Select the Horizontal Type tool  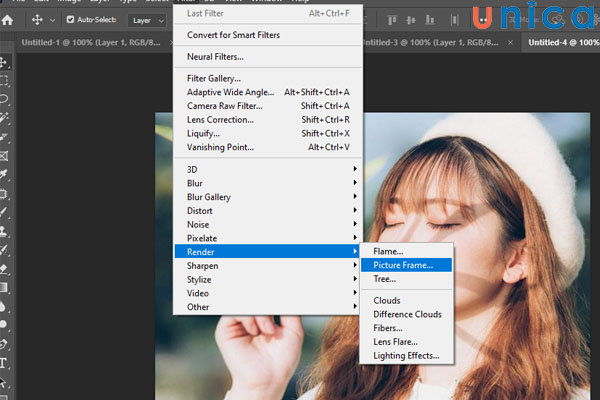(x=5, y=362)
